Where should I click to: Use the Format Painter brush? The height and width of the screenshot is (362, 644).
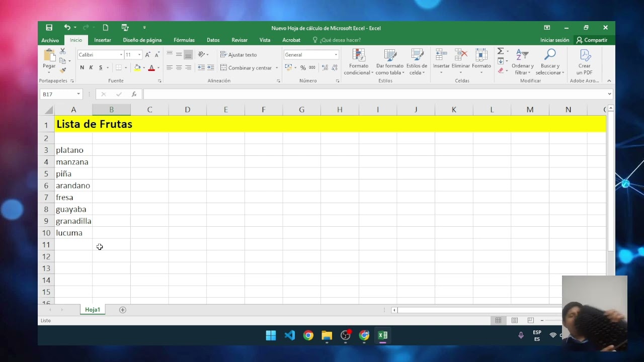click(63, 70)
